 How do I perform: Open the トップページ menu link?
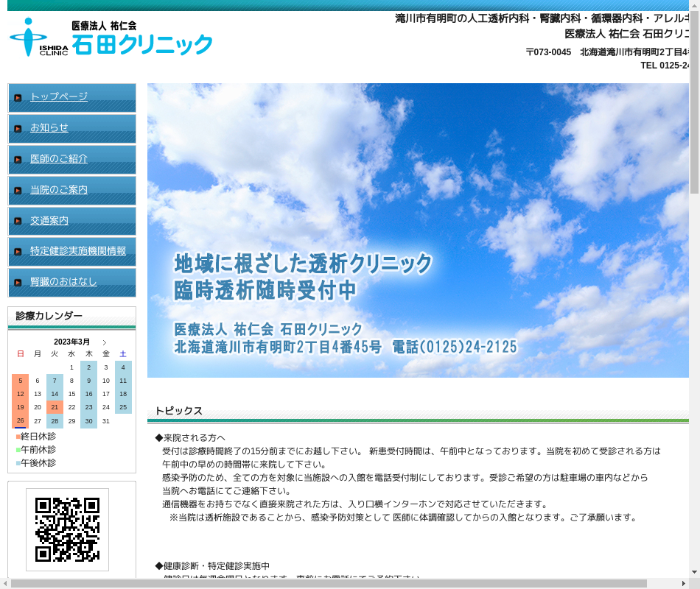pyautogui.click(x=59, y=97)
